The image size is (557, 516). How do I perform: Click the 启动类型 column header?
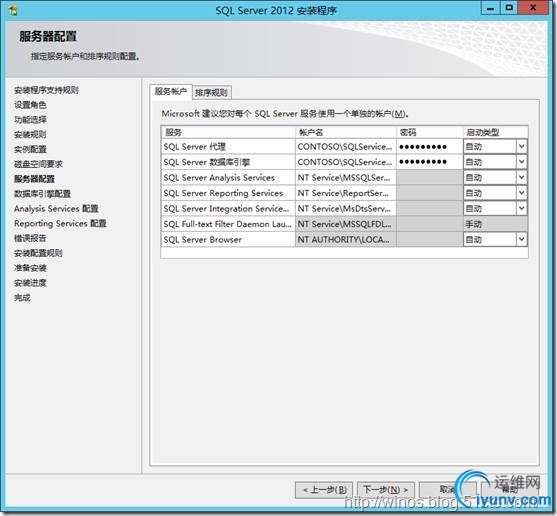(x=495, y=132)
